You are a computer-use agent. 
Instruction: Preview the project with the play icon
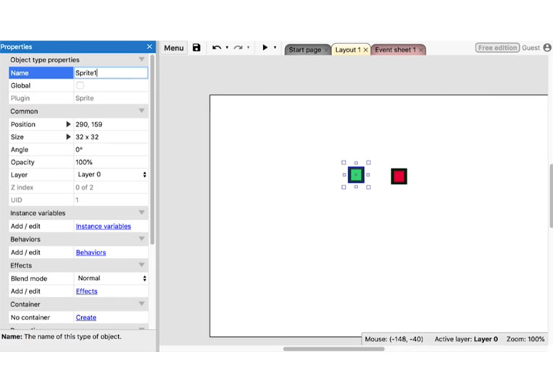[x=265, y=47]
